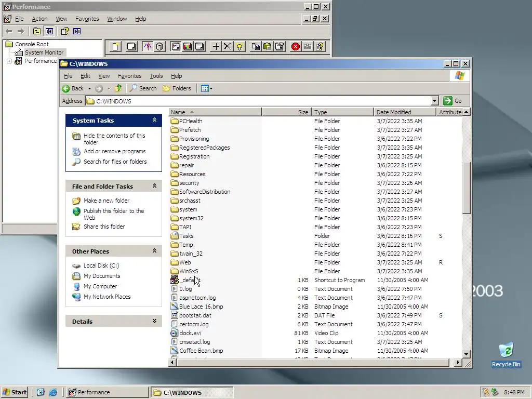Viewport: 532px width, 399px height.
Task: Toggle View Log Data cylinder icon
Action: click(159, 46)
